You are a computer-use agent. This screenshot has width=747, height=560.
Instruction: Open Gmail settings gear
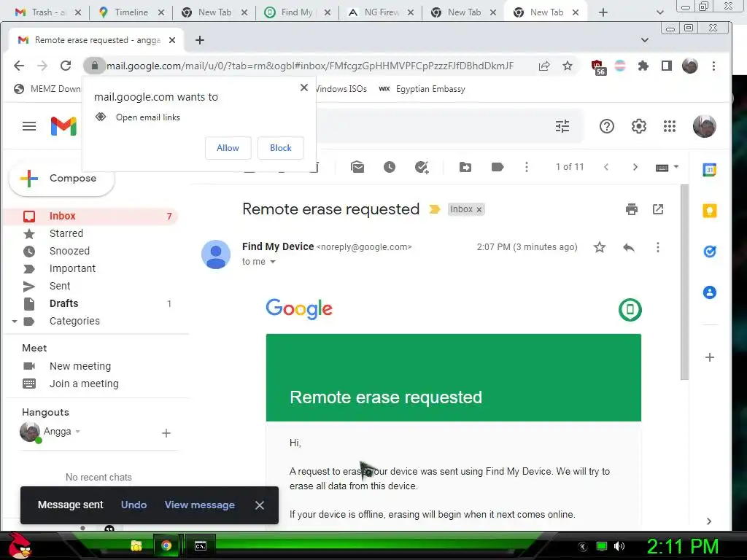638,126
